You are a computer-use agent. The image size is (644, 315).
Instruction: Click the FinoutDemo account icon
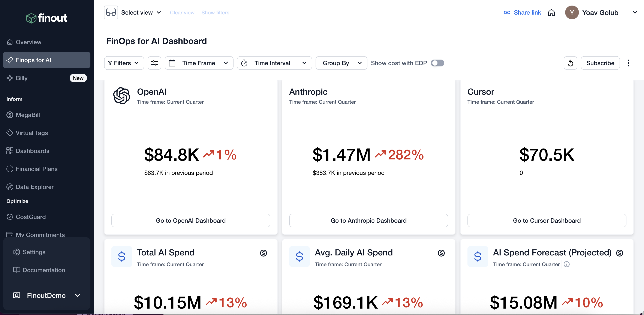click(16, 295)
